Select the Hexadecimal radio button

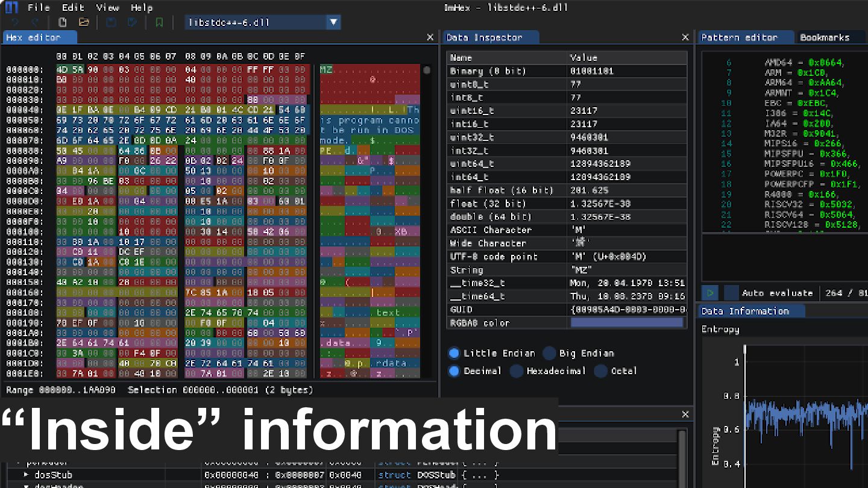pyautogui.click(x=517, y=371)
